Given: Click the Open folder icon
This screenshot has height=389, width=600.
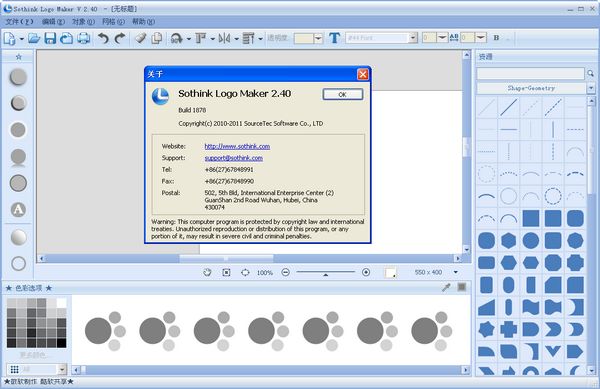Looking at the screenshot, I should [x=34, y=38].
